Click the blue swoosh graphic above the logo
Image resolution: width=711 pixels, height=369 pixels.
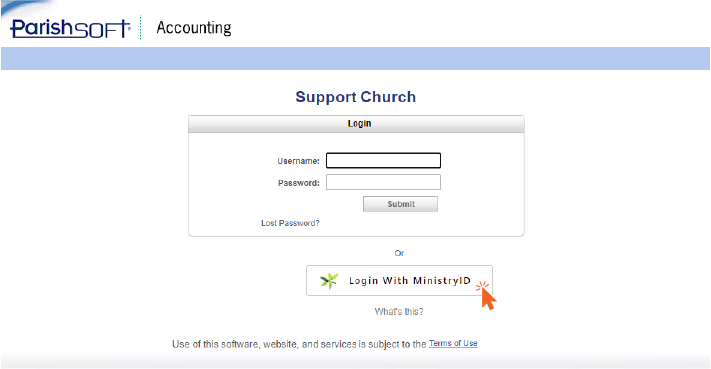pyautogui.click(x=27, y=8)
